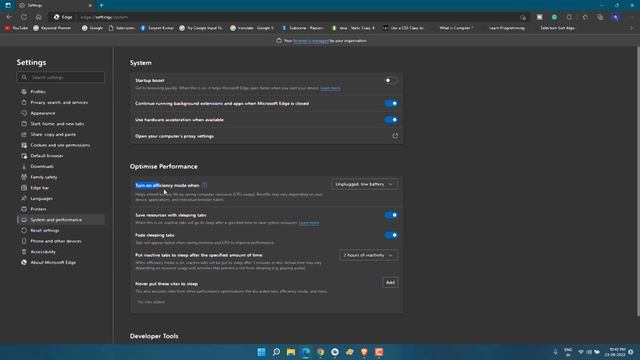Open the 'browser is managed' link

coord(311,41)
